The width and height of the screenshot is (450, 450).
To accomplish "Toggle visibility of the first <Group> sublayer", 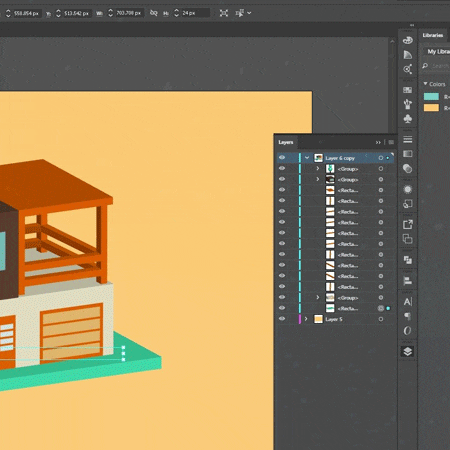I will (x=282, y=168).
